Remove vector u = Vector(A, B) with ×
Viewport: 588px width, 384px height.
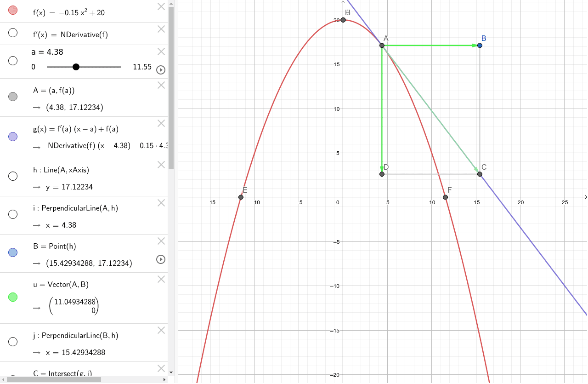[x=161, y=279]
